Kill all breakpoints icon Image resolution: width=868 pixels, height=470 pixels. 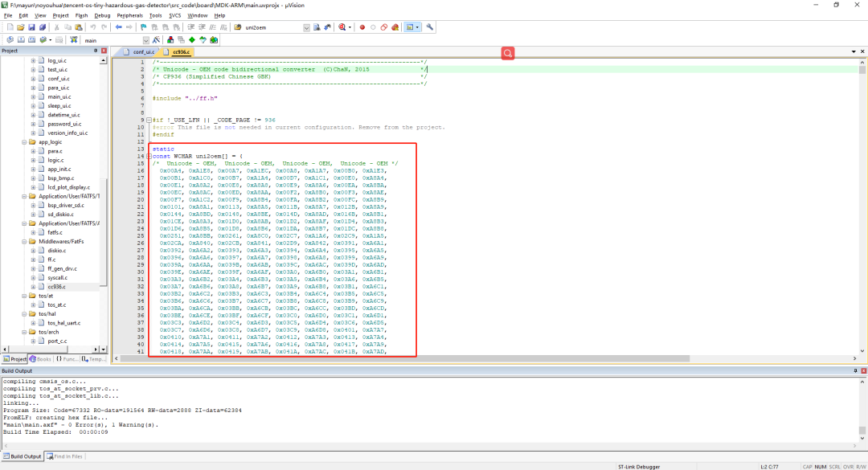tap(395, 27)
